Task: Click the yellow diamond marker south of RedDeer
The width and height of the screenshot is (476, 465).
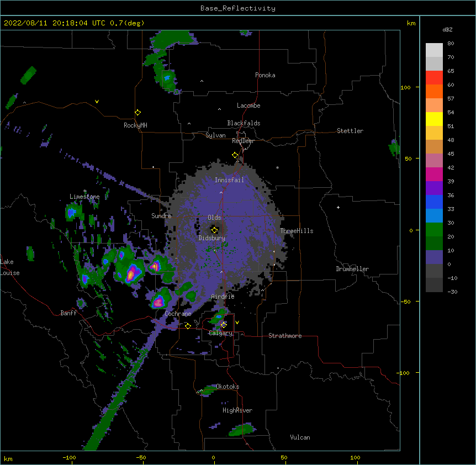Action: pyautogui.click(x=235, y=155)
